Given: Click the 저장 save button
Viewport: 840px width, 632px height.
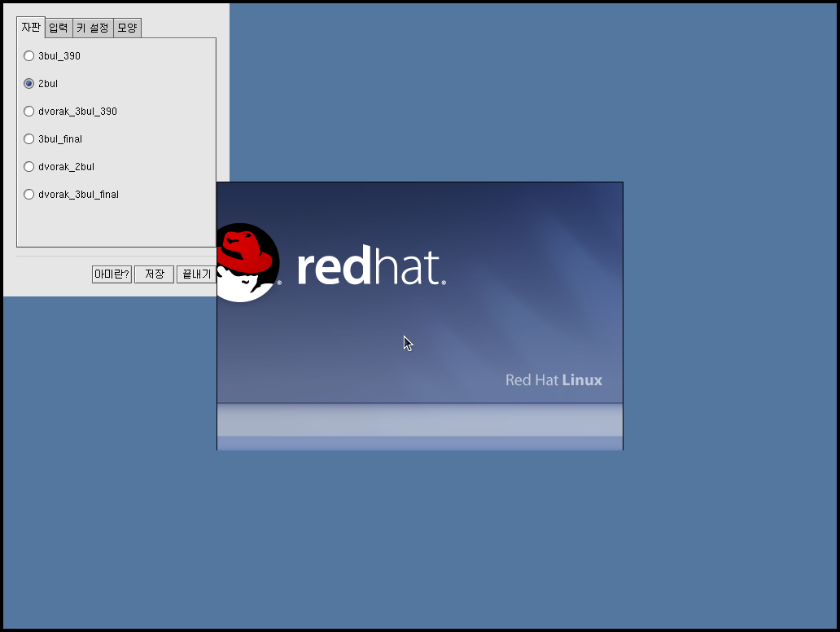Looking at the screenshot, I should [x=155, y=274].
